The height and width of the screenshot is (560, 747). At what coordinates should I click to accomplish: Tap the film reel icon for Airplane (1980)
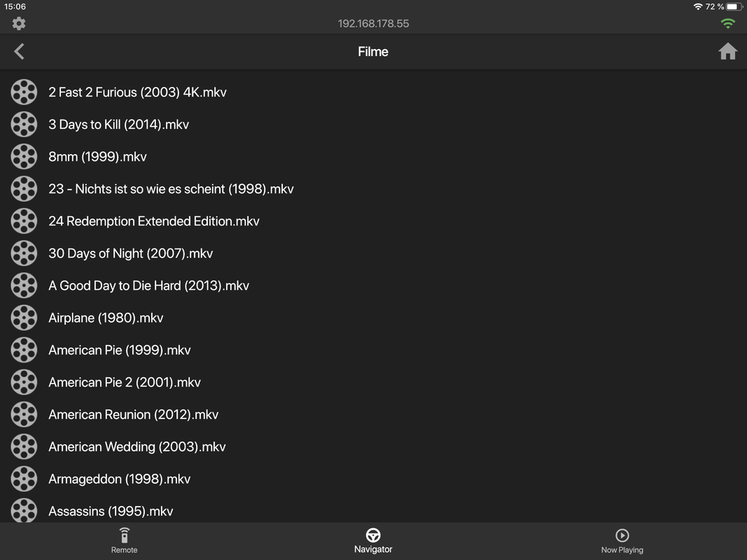(24, 318)
